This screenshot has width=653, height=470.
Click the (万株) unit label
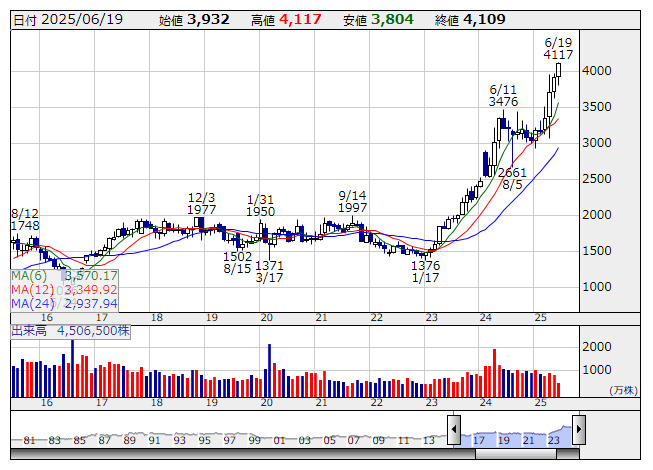(x=623, y=390)
